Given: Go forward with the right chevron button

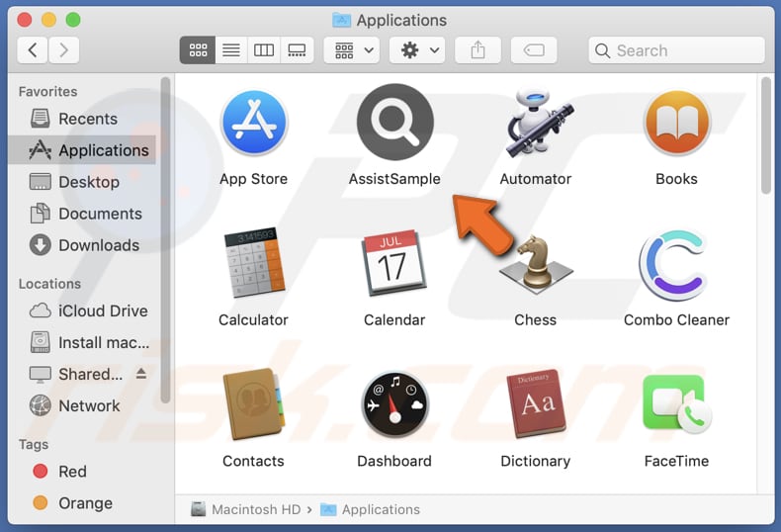Looking at the screenshot, I should tap(63, 49).
